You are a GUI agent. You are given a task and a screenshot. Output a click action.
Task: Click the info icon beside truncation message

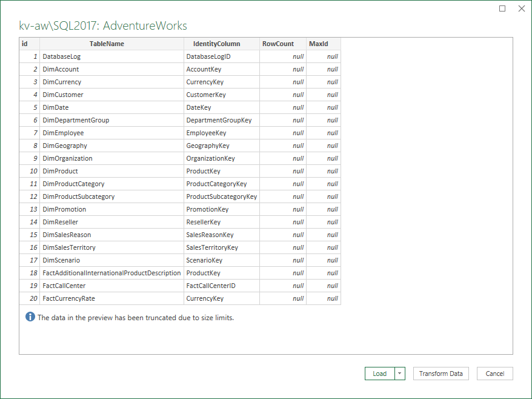pyautogui.click(x=30, y=317)
